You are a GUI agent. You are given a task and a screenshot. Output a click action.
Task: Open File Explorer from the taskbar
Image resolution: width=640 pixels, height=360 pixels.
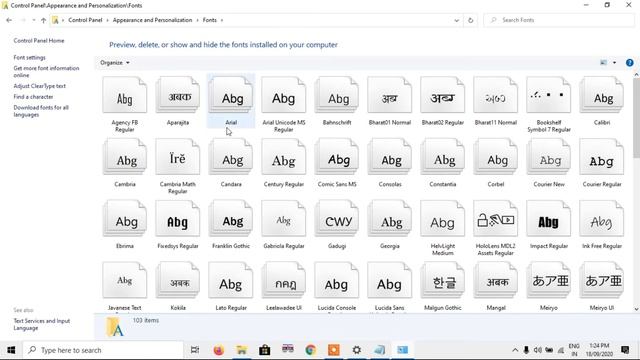[x=242, y=350]
